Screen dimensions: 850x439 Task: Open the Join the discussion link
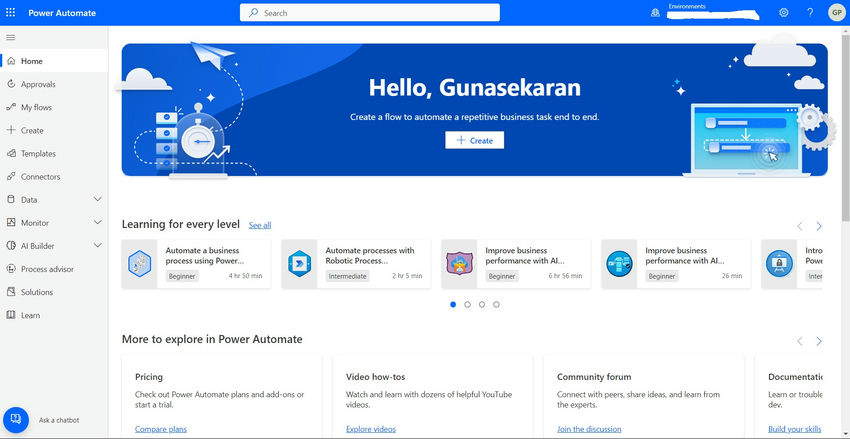point(589,429)
